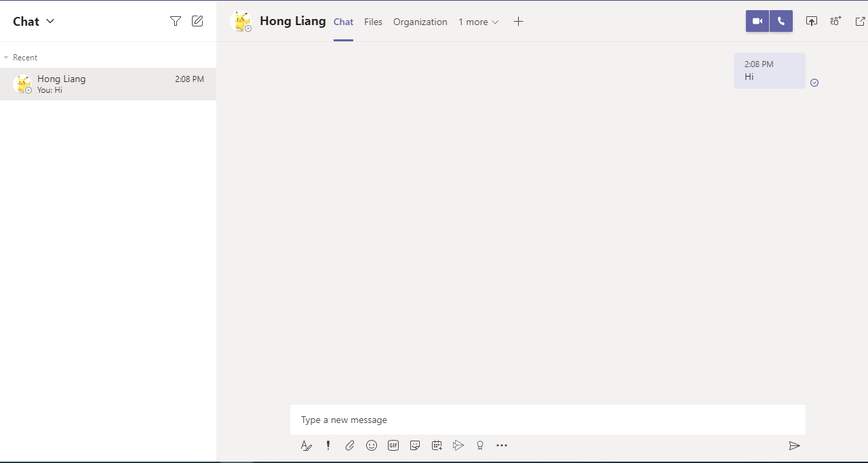The height and width of the screenshot is (463, 868).
Task: Share your screen in chat
Action: [812, 21]
